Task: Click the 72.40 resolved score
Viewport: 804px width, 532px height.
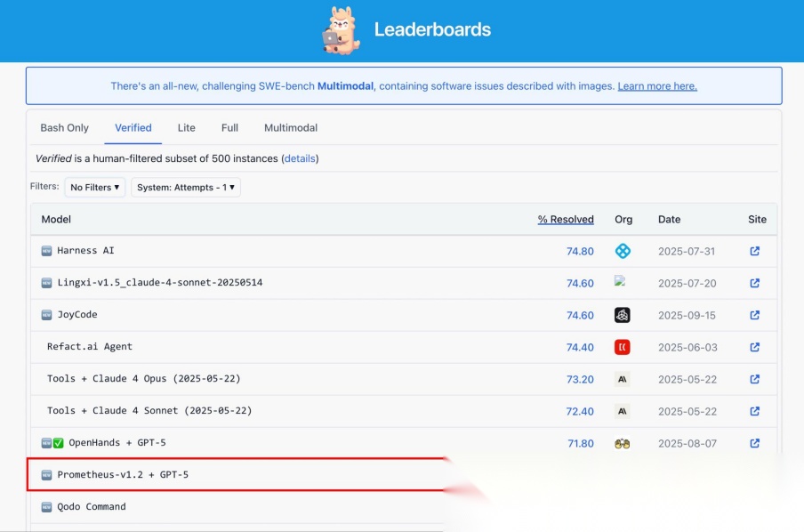Action: 580,411
